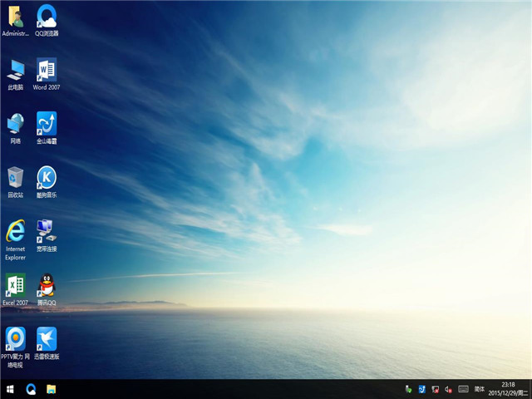Select the Internet Explorer desktop icon
Screen dimensions: 532x399
16,230
